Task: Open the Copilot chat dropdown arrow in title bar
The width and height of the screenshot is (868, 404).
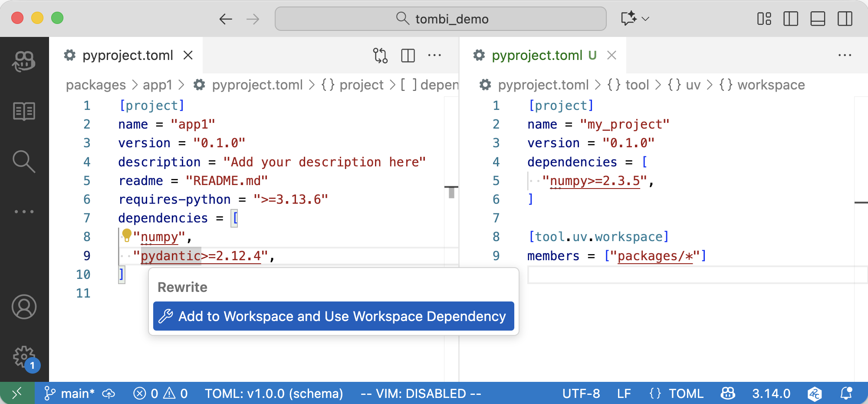Action: tap(645, 19)
